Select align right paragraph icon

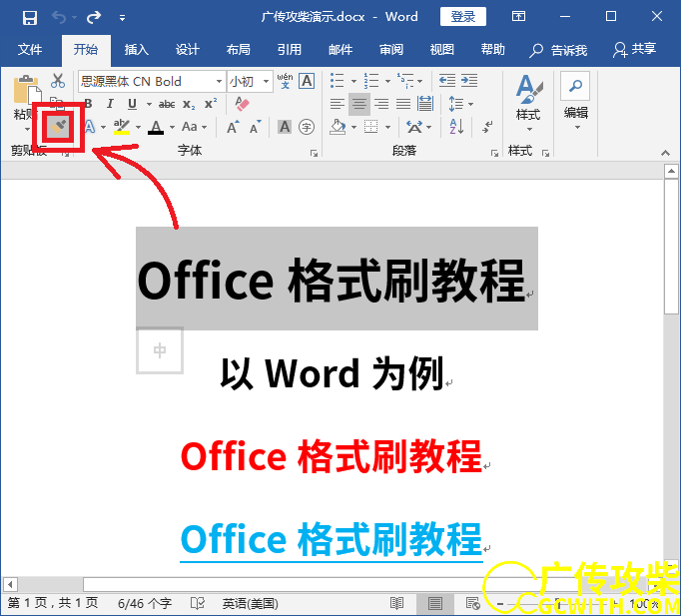(x=381, y=104)
